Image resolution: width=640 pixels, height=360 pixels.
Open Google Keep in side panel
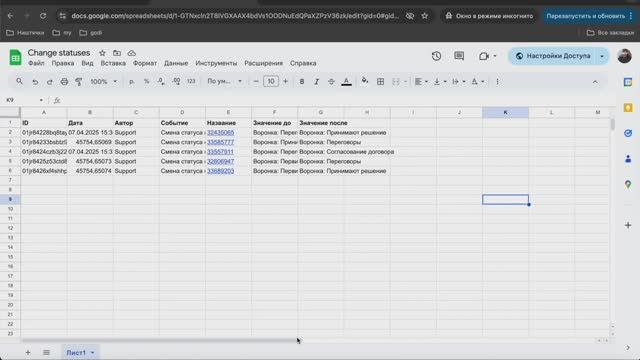pyautogui.click(x=628, y=108)
